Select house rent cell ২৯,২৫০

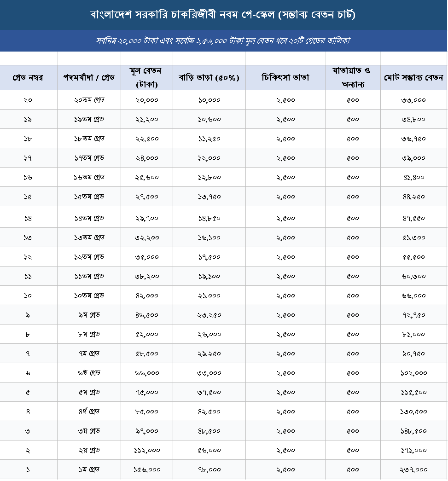pyautogui.click(x=209, y=354)
